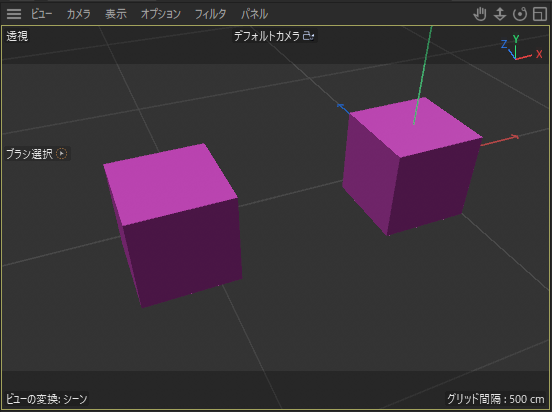Open the オプション menu
The image size is (552, 412).
point(161,14)
